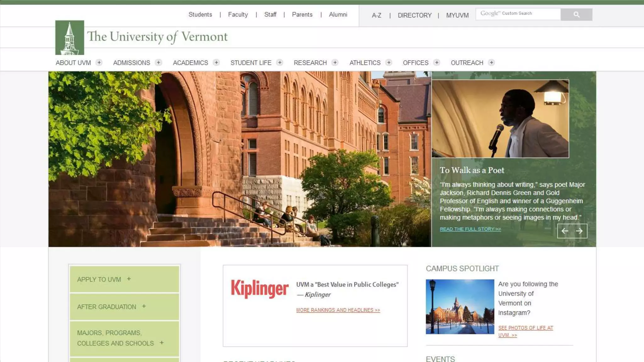Open More Rankings and Headlines link
Screen dimensions: 644x362
(338, 310)
